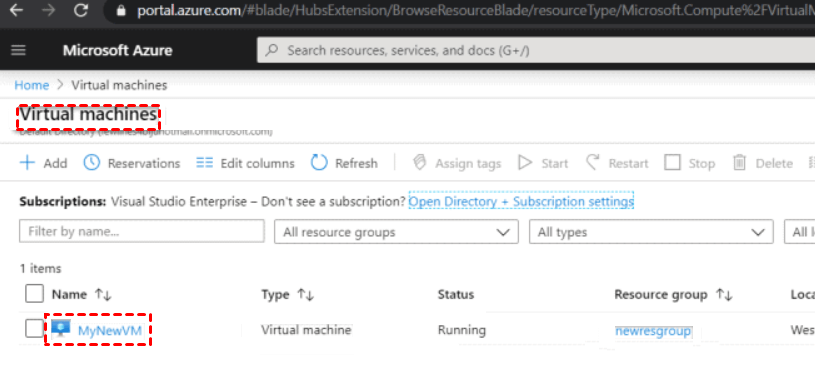Open Directory + Subscription settings link
The image size is (815, 376).
(x=521, y=201)
